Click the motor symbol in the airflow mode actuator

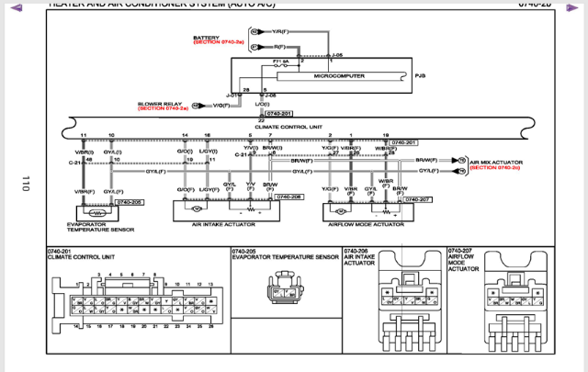tap(341, 212)
